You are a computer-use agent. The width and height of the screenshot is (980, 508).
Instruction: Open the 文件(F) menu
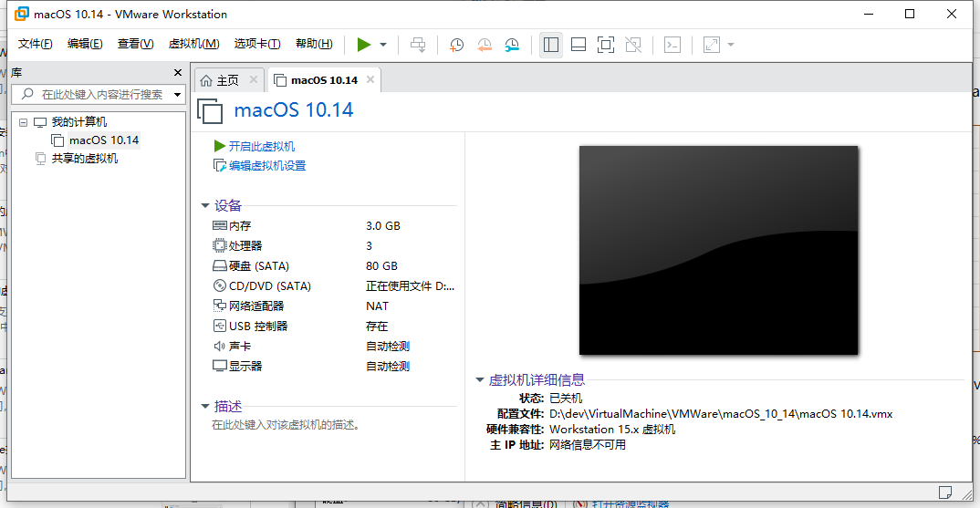(35, 44)
